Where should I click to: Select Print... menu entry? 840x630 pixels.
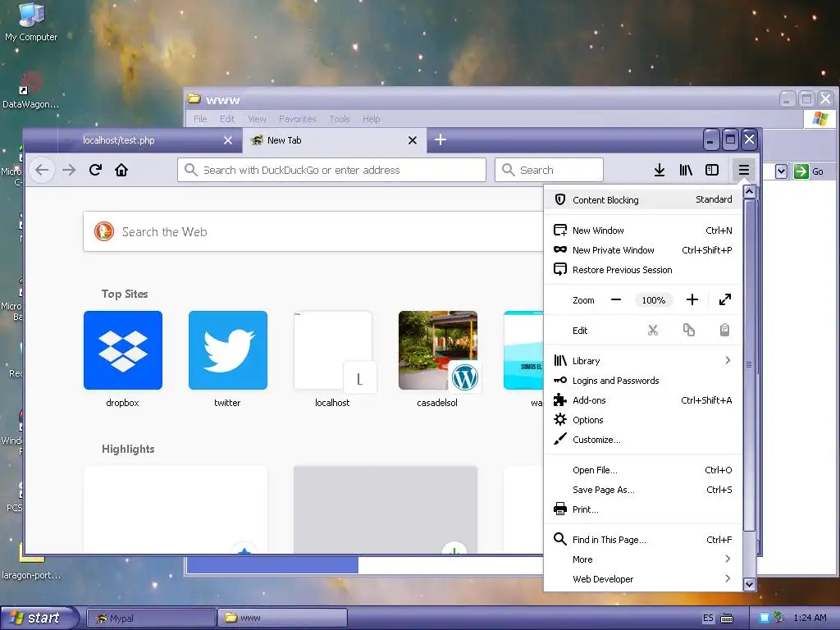[643, 509]
